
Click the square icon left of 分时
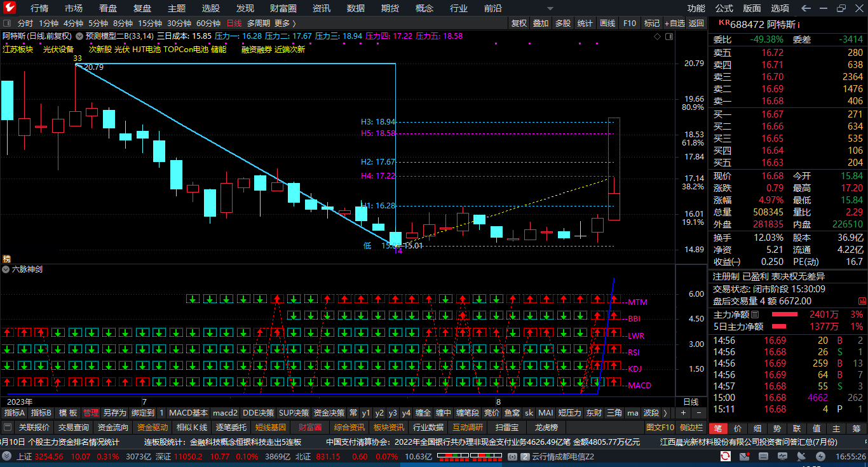coord(7,23)
